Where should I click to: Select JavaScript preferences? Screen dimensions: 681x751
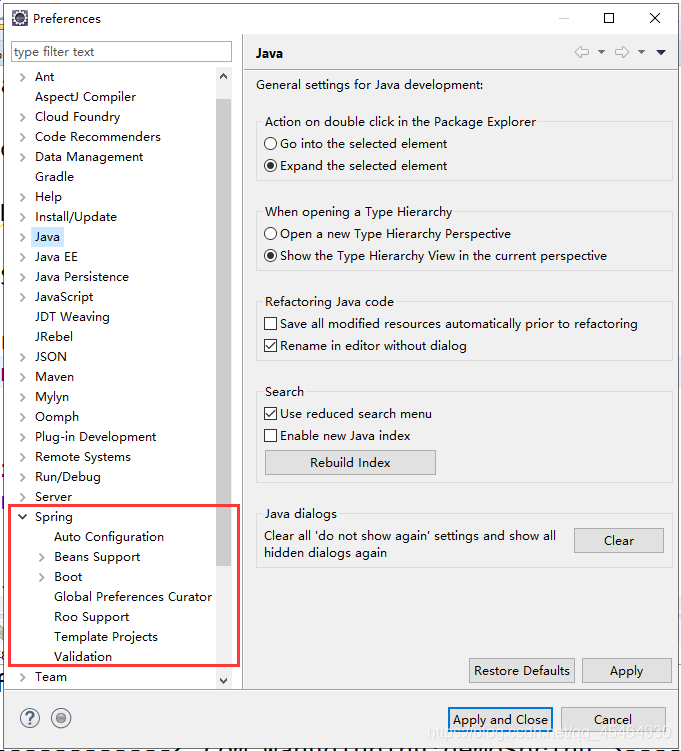[64, 297]
